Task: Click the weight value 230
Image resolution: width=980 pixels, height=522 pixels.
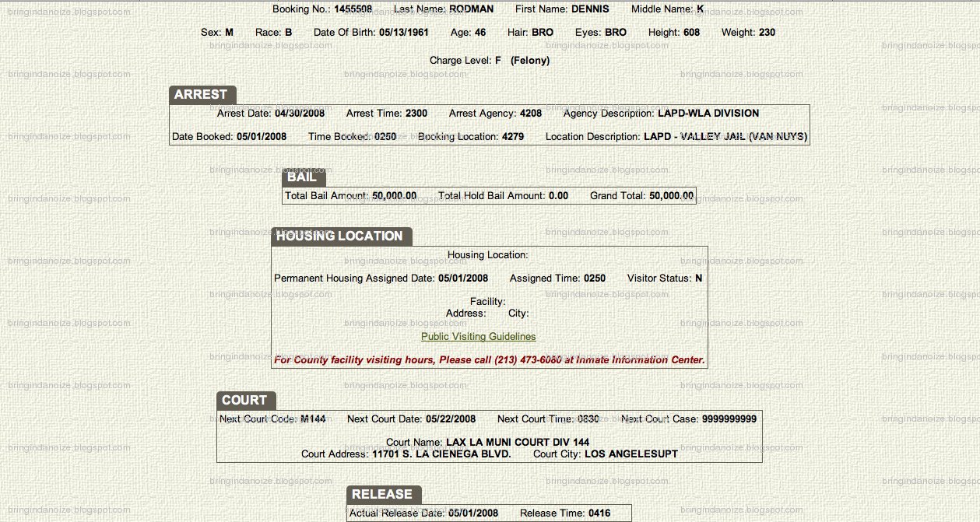Action: click(767, 33)
